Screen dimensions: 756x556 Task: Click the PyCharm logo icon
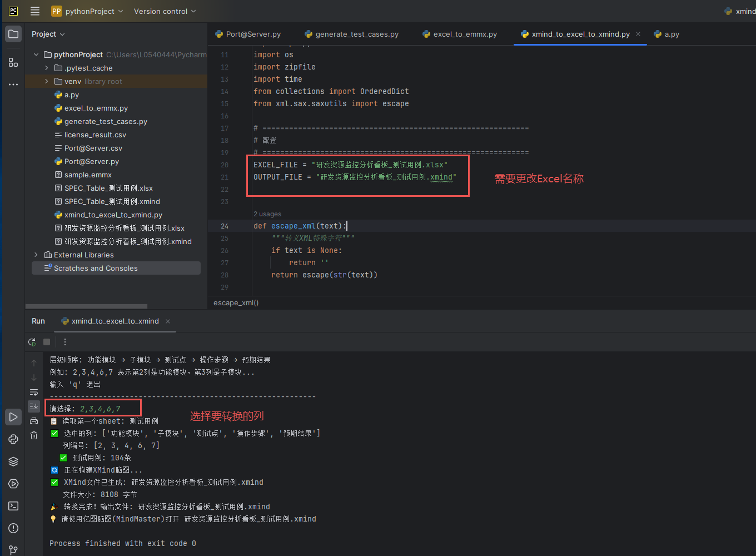(13, 11)
